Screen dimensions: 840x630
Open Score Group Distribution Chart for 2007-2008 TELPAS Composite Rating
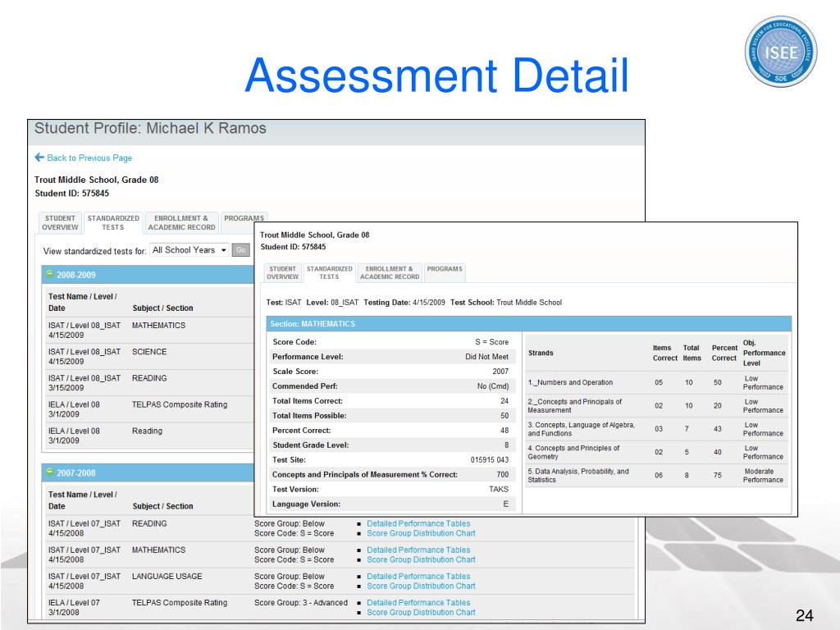pyautogui.click(x=421, y=612)
